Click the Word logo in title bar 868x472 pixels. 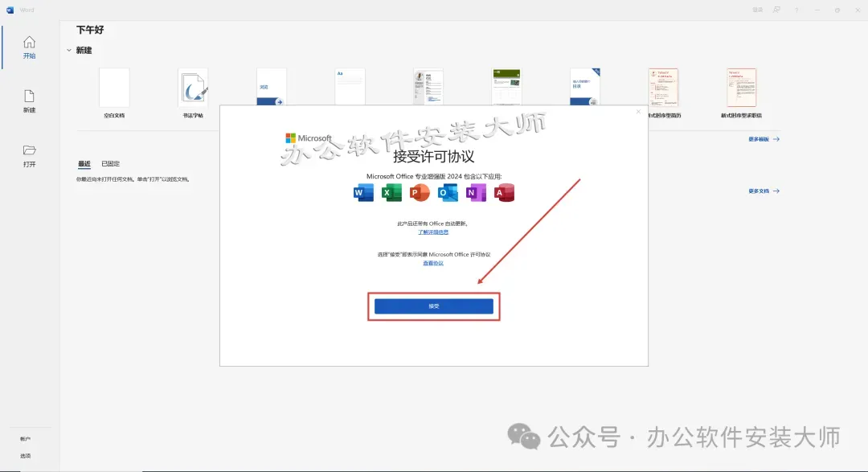tap(10, 10)
